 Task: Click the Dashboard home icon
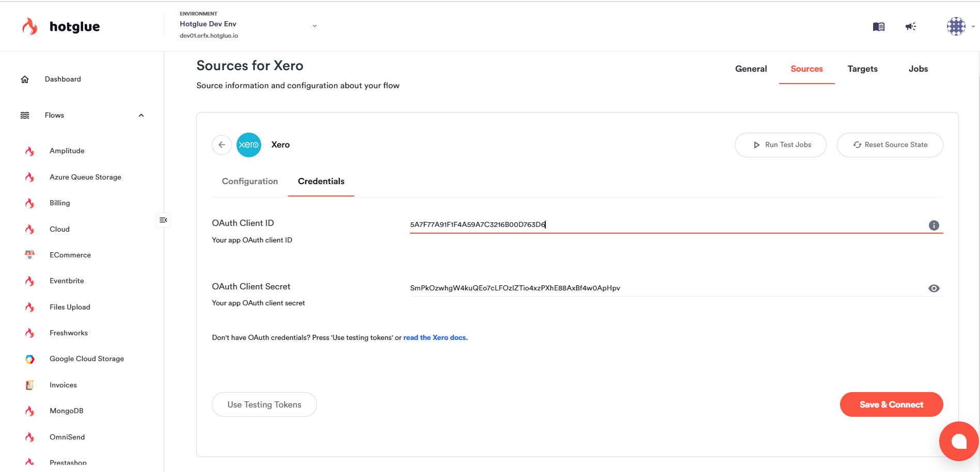pyautogui.click(x=25, y=79)
